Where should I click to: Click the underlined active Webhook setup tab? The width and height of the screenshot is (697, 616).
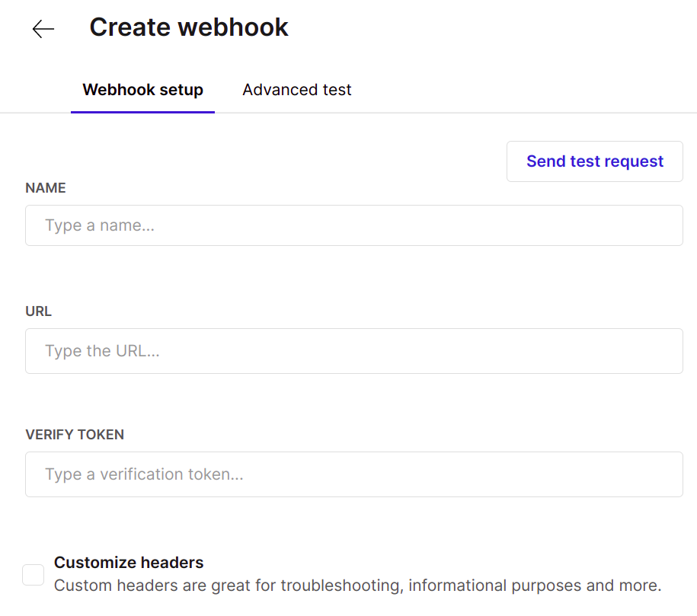[142, 90]
